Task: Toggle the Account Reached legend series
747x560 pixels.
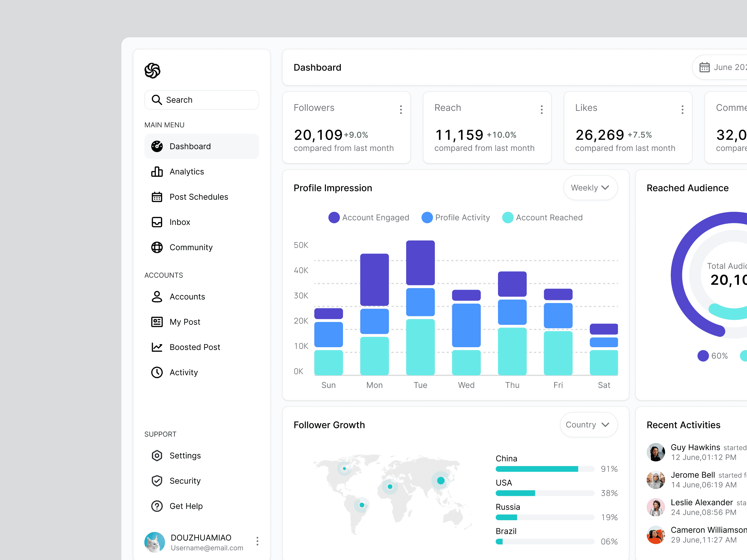Action: tap(542, 217)
